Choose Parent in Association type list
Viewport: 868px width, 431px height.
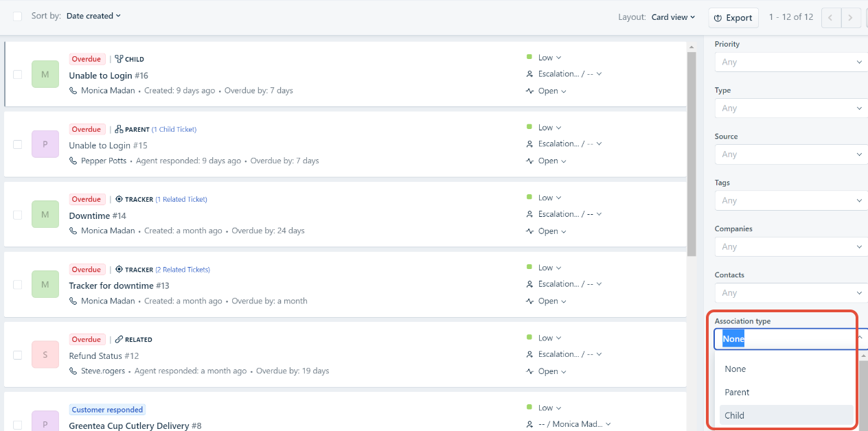786,393
